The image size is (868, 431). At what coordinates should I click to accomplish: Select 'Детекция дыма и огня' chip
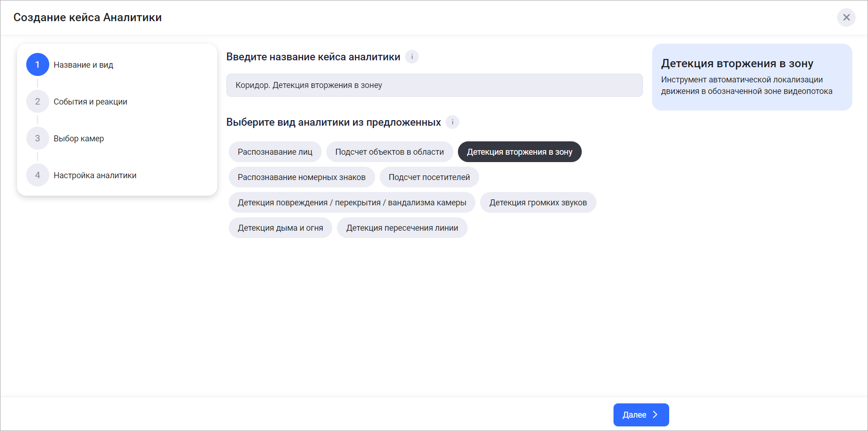click(280, 228)
